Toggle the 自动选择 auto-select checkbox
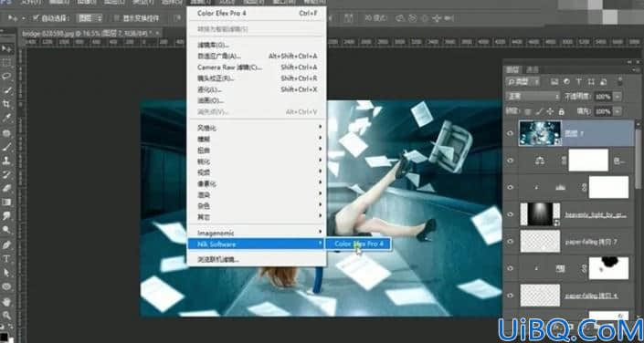 click(x=36, y=18)
